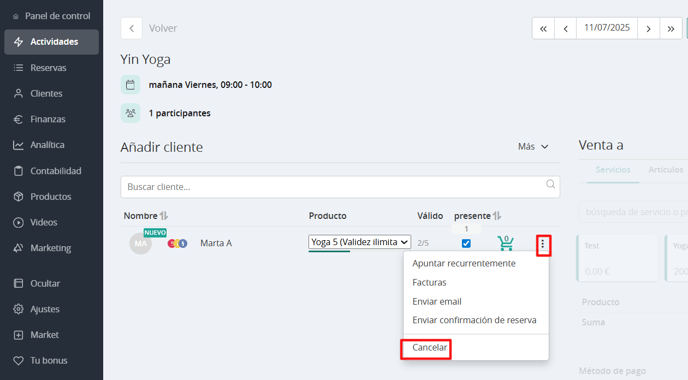Image resolution: width=688 pixels, height=380 pixels.
Task: Click the 2/5 validity value
Action: [423, 243]
